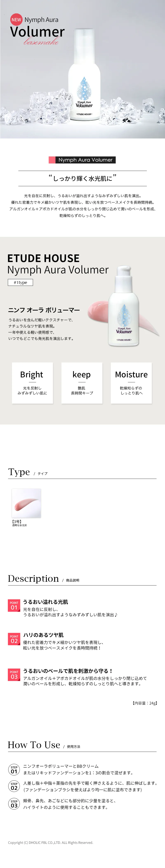
Task: Open the Moisture feature card
Action: [131, 383]
